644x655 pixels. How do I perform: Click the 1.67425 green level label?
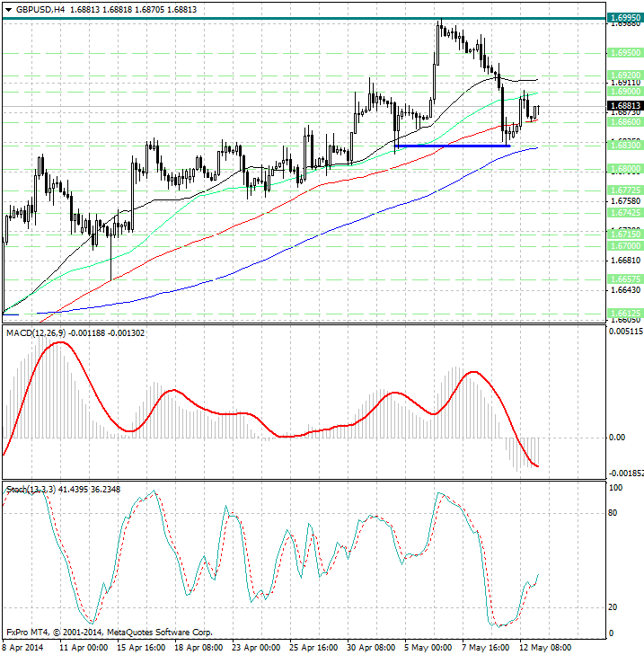[x=625, y=213]
